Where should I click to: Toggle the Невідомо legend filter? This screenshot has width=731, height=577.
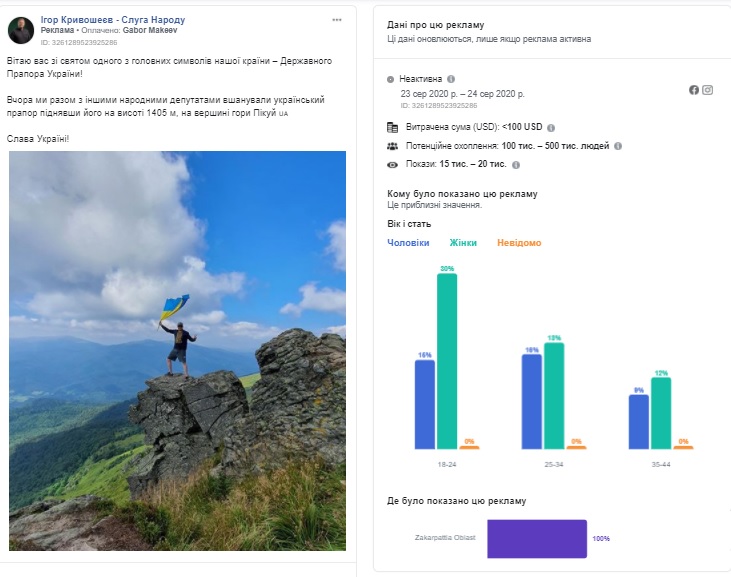tap(519, 243)
